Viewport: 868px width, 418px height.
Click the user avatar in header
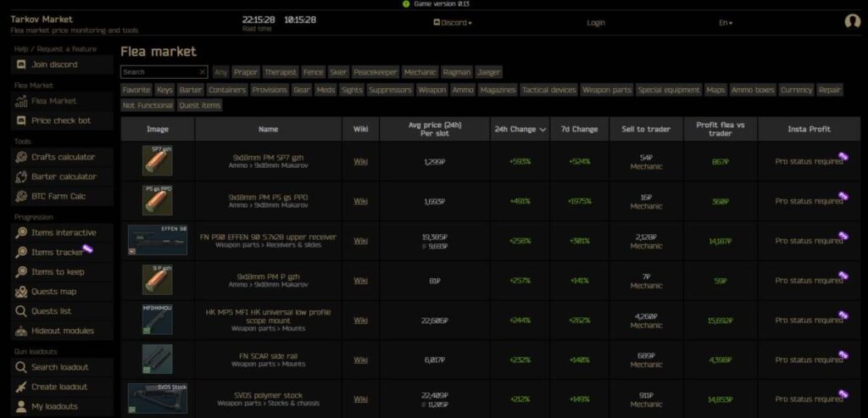(852, 22)
